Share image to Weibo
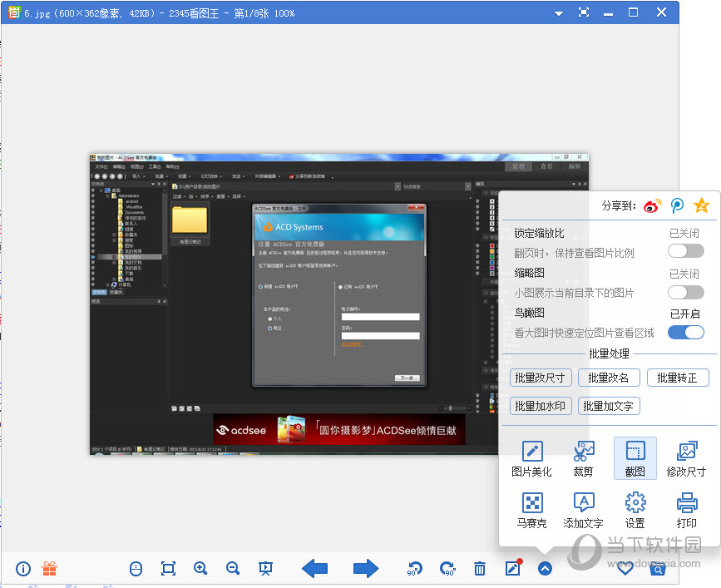 (653, 205)
